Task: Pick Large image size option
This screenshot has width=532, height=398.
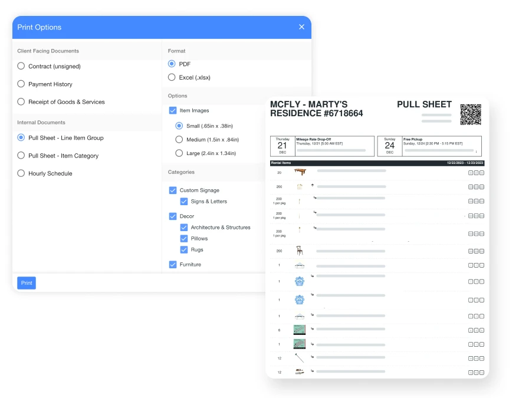Action: tap(179, 153)
